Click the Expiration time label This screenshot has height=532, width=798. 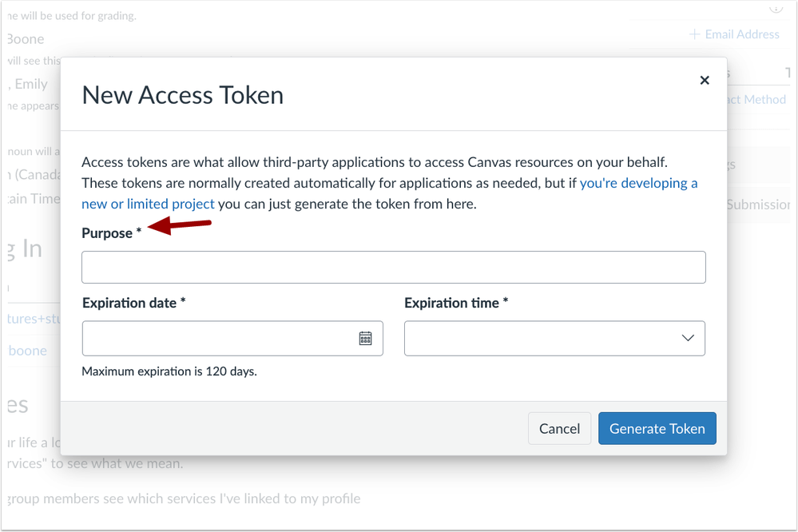[x=451, y=304]
